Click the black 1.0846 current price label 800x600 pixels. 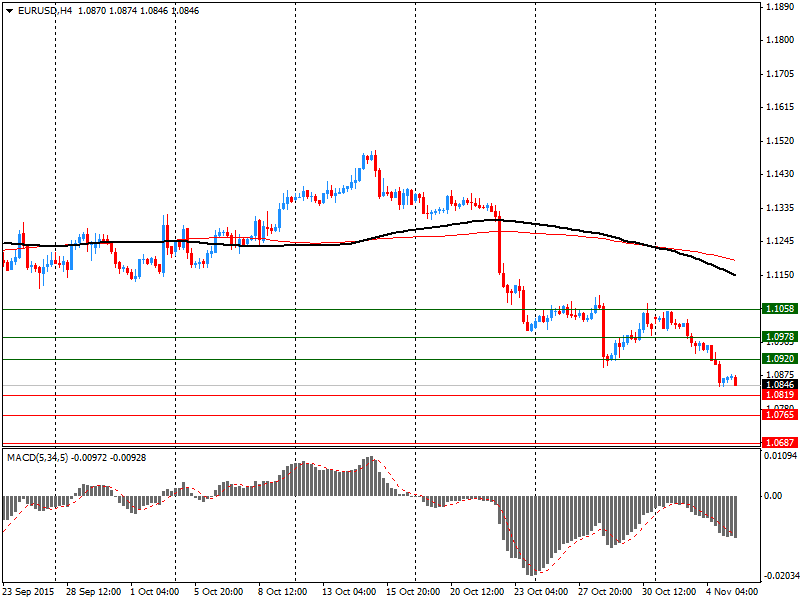pyautogui.click(x=780, y=385)
